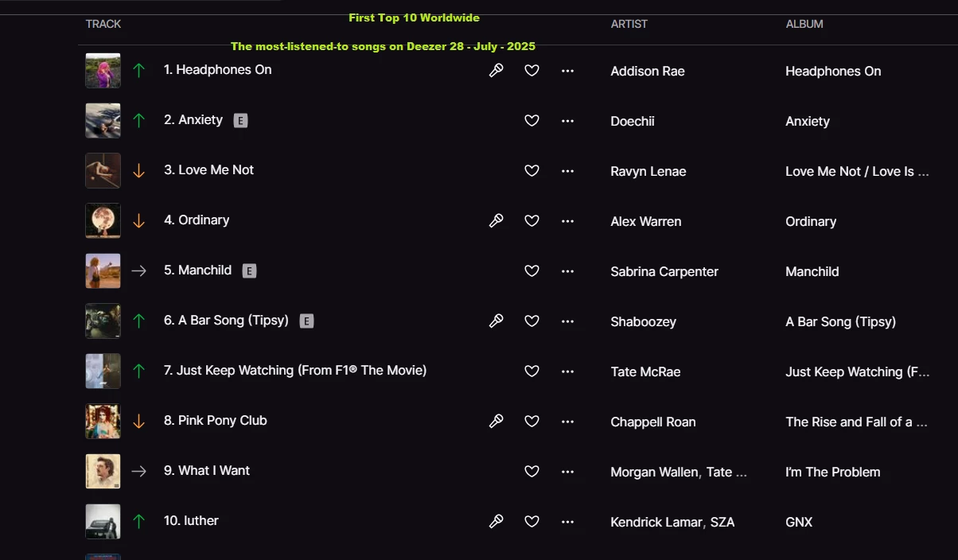Open the GNX album link
This screenshot has width=958, height=560.
(x=799, y=522)
